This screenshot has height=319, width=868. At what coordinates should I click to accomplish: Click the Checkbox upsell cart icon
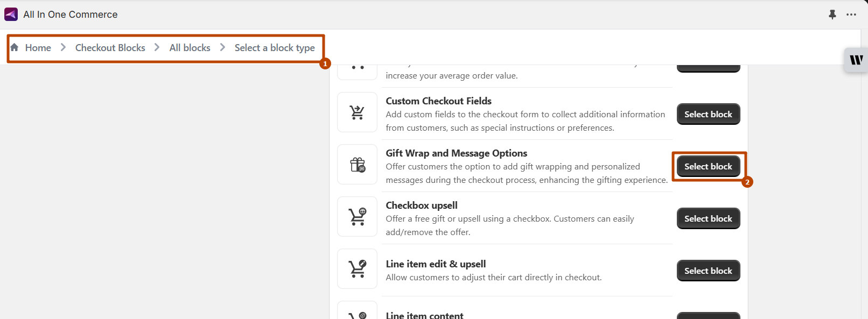click(x=357, y=217)
